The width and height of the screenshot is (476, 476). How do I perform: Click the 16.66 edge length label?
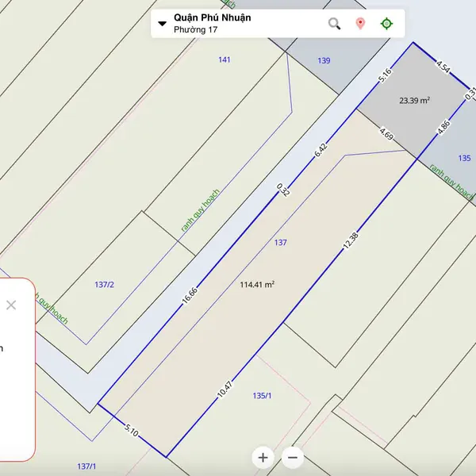click(x=189, y=296)
